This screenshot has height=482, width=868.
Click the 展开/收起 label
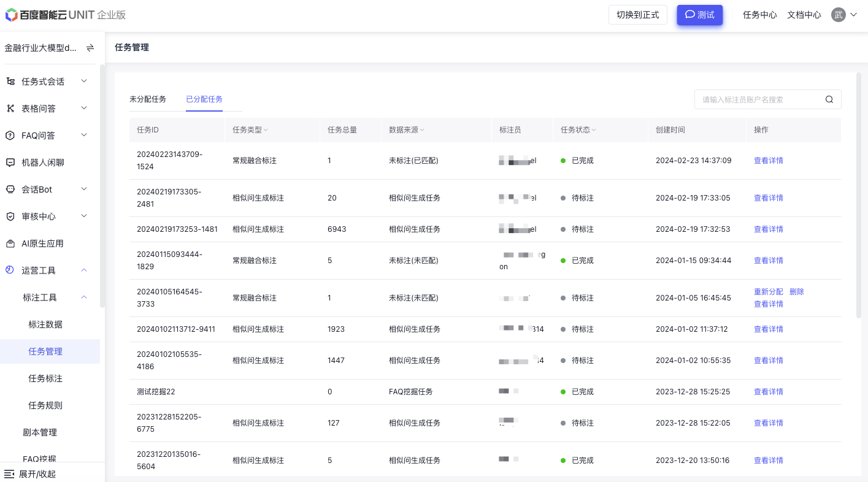[37, 474]
